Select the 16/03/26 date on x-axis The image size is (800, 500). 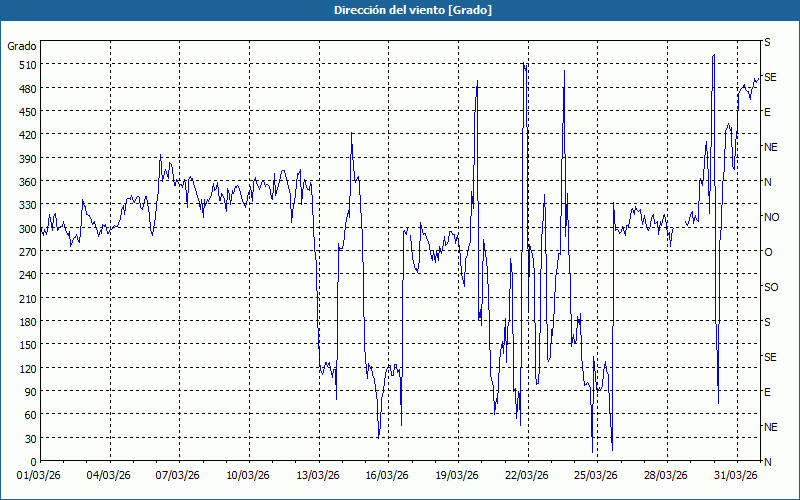coord(388,475)
